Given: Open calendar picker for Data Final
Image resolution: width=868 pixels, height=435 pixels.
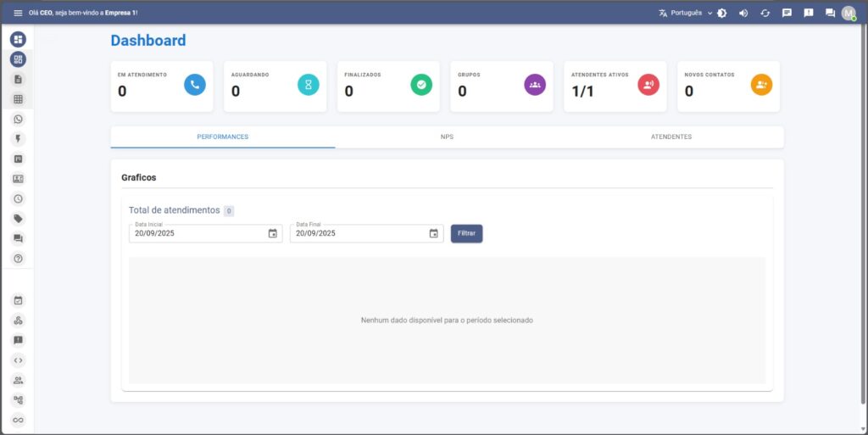Looking at the screenshot, I should point(433,233).
